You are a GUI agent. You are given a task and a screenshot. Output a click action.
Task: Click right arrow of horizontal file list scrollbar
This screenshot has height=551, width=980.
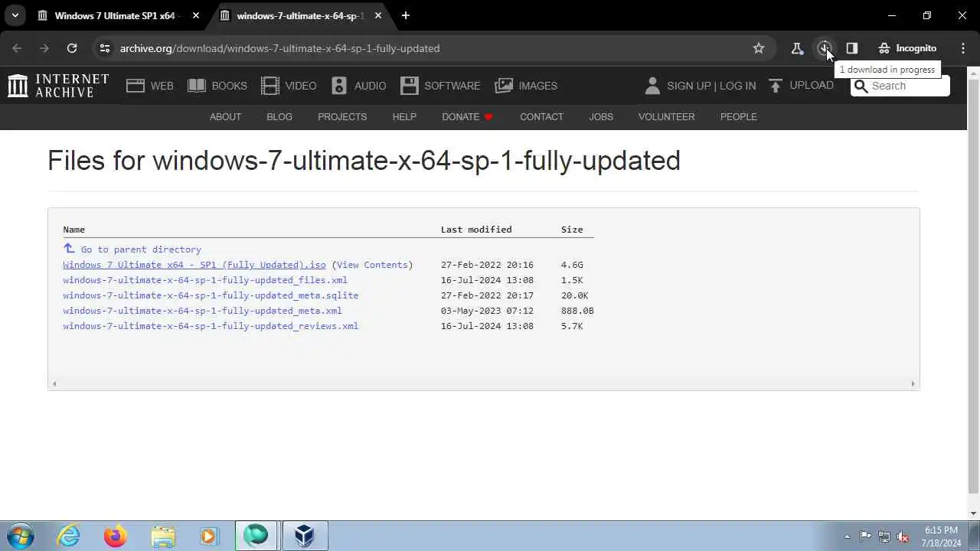913,383
